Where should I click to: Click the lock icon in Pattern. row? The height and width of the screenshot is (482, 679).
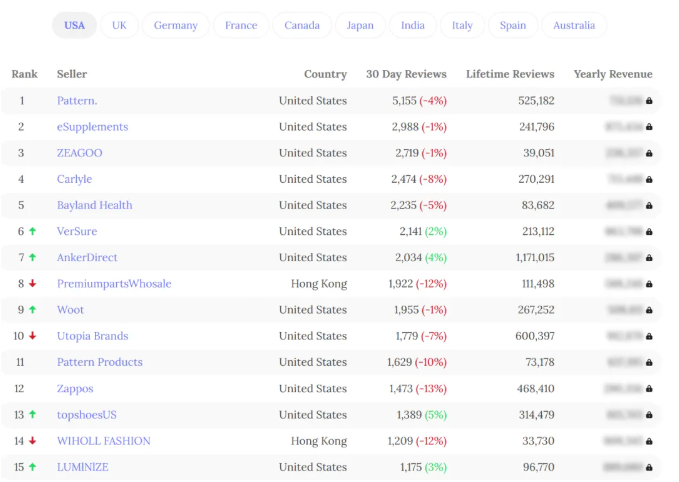(x=649, y=100)
